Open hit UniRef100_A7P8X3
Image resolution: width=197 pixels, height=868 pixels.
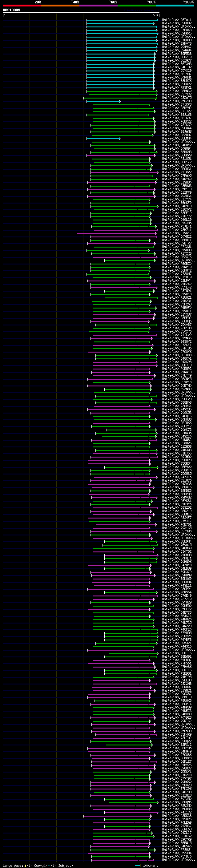tap(176, 30)
